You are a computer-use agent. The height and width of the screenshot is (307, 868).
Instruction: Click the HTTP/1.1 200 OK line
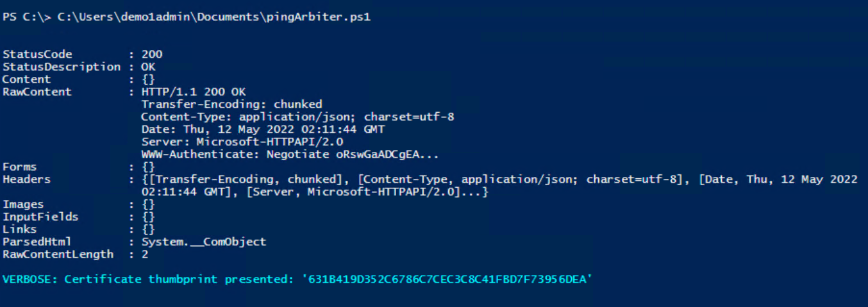194,92
